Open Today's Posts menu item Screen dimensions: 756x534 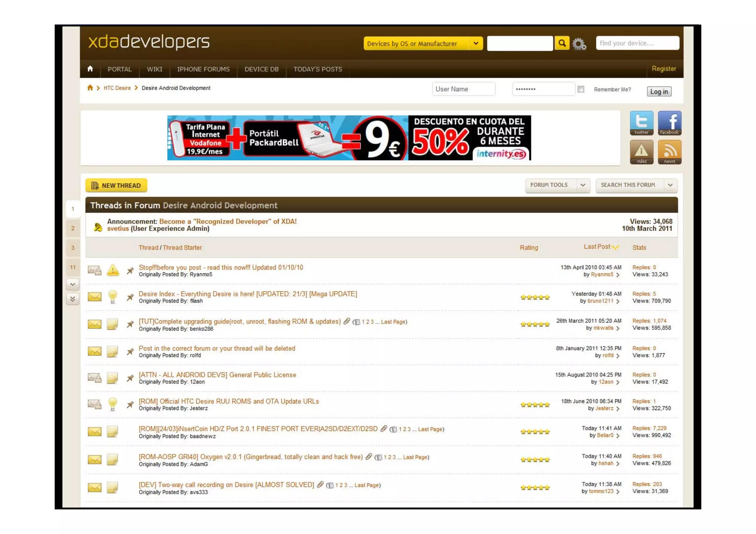318,69
